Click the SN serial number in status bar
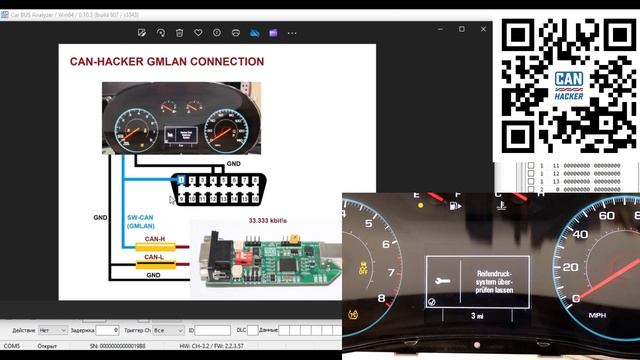The height and width of the screenshot is (360, 640). [x=118, y=346]
